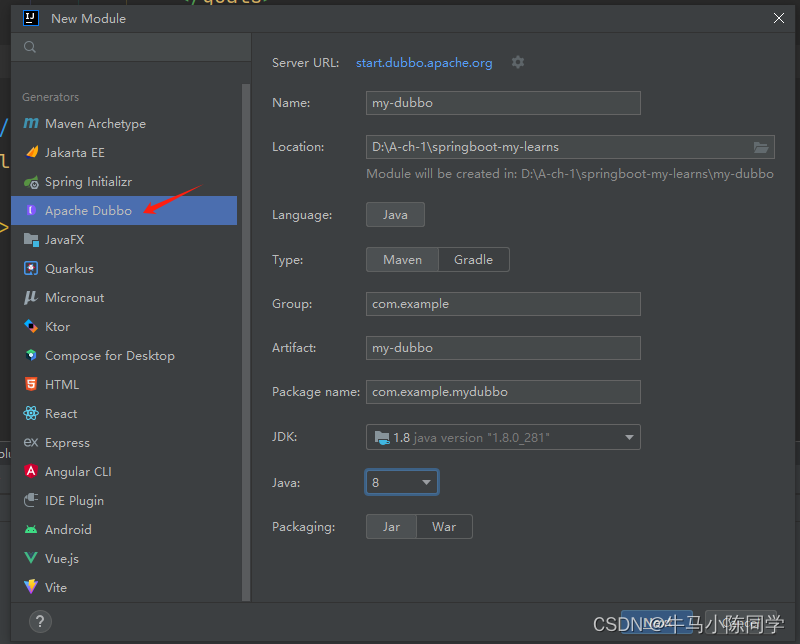Choose the Vue.js generator

tap(62, 558)
